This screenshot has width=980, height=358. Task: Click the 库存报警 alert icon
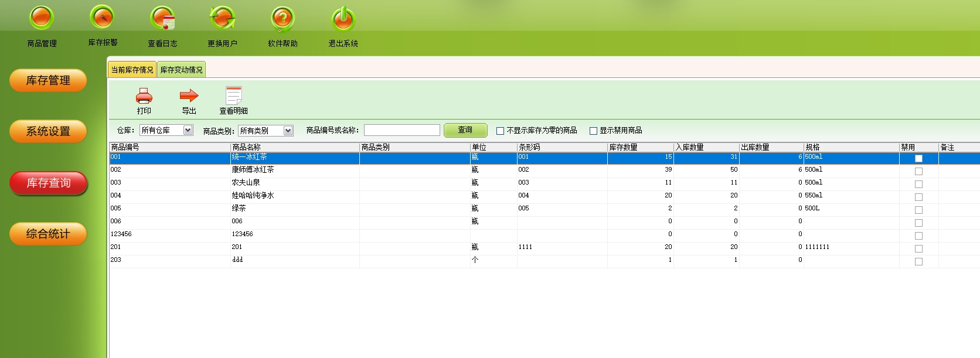click(103, 18)
